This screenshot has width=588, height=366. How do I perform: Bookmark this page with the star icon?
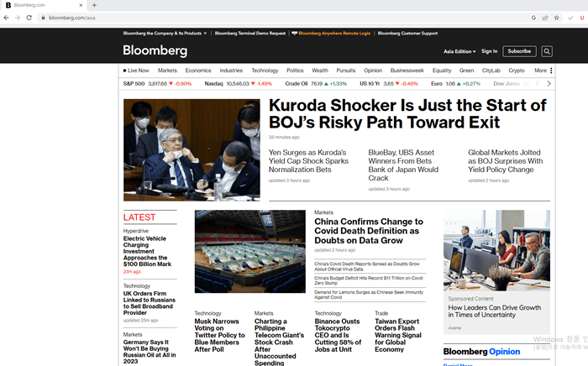tap(556, 18)
